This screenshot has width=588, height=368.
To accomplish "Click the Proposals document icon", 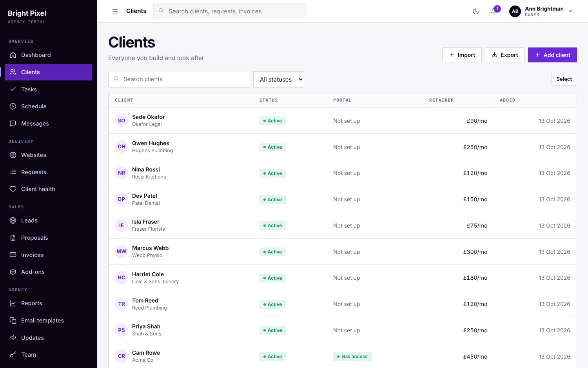I will coord(13,238).
